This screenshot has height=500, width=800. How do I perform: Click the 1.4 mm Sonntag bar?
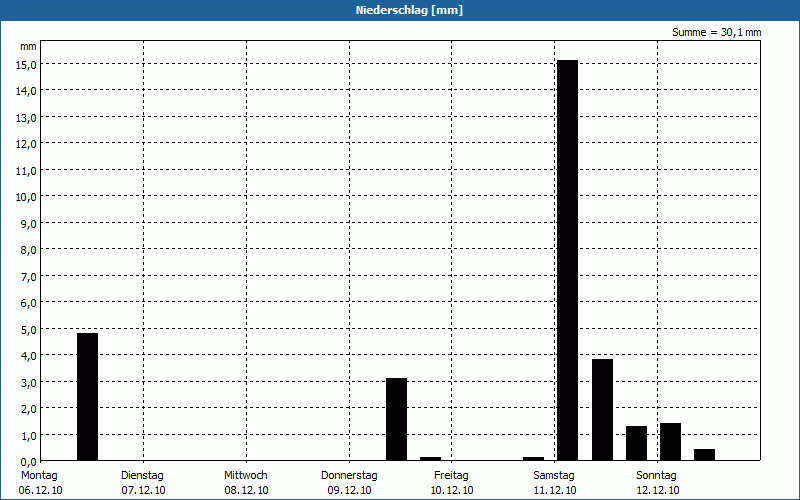670,442
